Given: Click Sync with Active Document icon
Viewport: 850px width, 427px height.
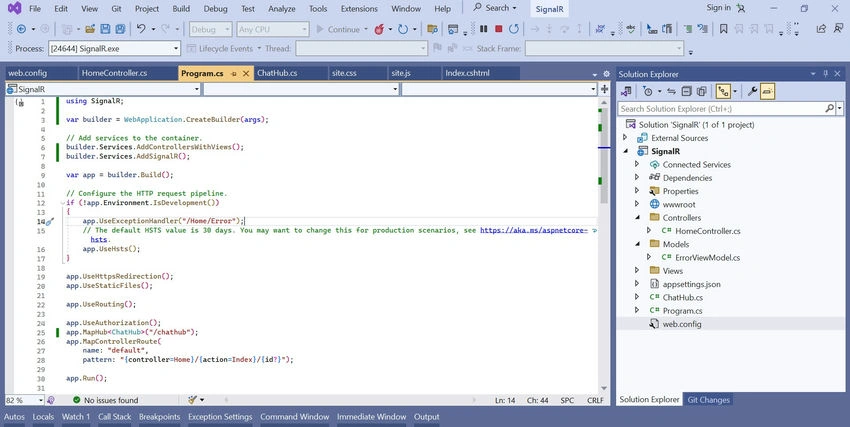Looking at the screenshot, I should 671,92.
